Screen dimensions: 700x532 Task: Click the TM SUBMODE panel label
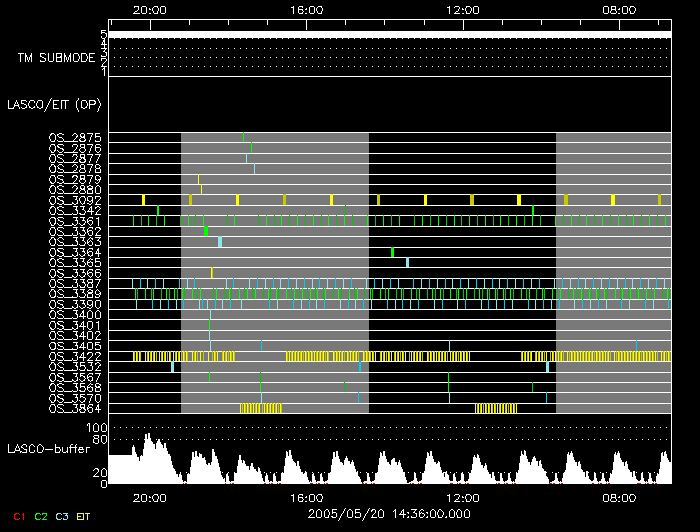(56, 57)
